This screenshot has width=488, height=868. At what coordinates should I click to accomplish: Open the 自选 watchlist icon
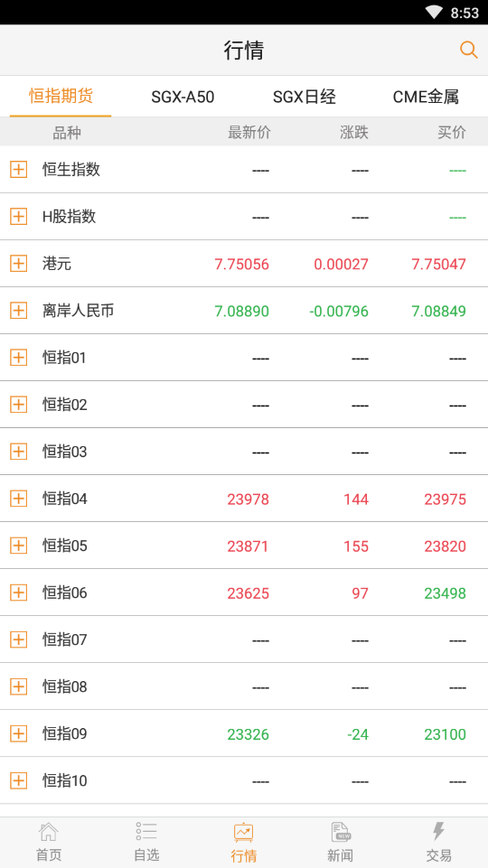pos(146,832)
